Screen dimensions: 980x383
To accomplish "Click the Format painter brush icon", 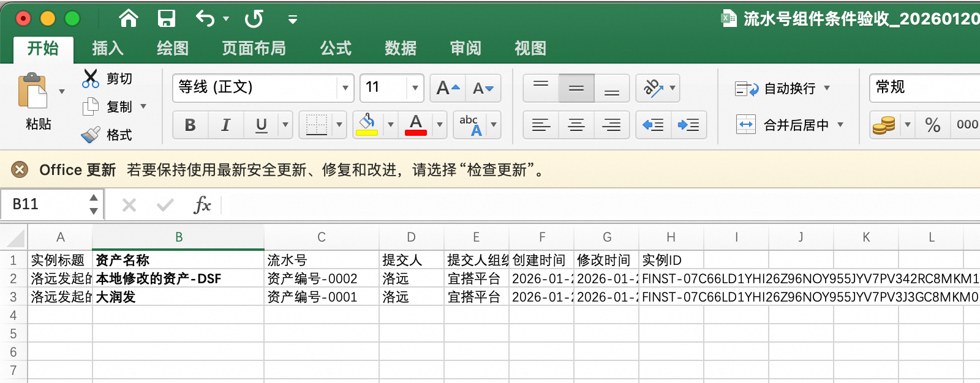I will coord(91,135).
